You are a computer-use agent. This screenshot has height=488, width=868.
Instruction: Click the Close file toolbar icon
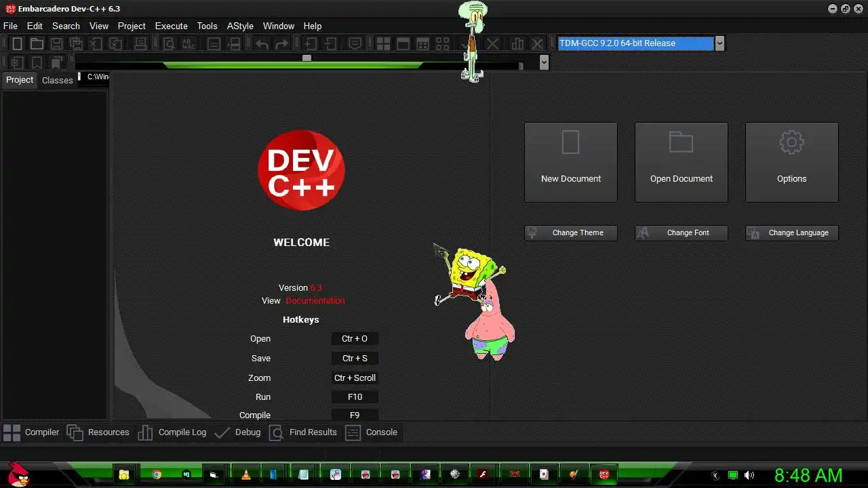pos(96,44)
